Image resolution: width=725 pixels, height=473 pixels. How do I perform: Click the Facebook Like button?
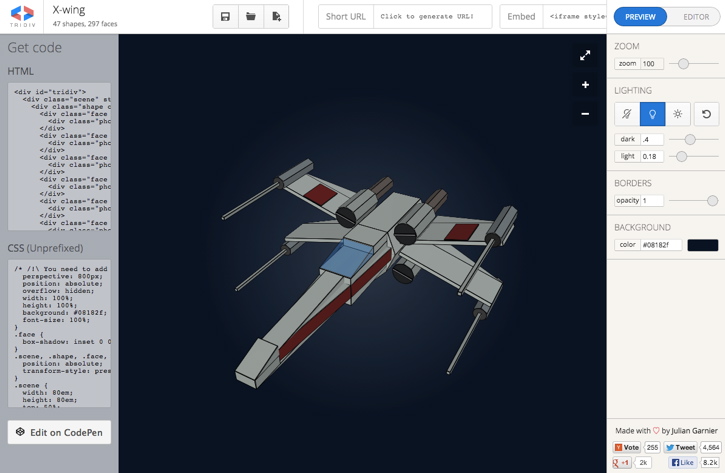click(x=683, y=463)
